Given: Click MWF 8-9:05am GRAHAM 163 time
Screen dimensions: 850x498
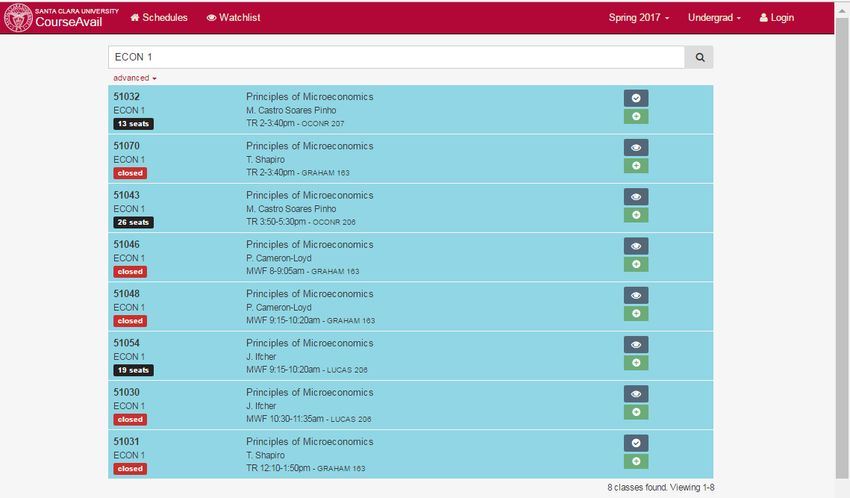Looking at the screenshot, I should [x=302, y=271].
